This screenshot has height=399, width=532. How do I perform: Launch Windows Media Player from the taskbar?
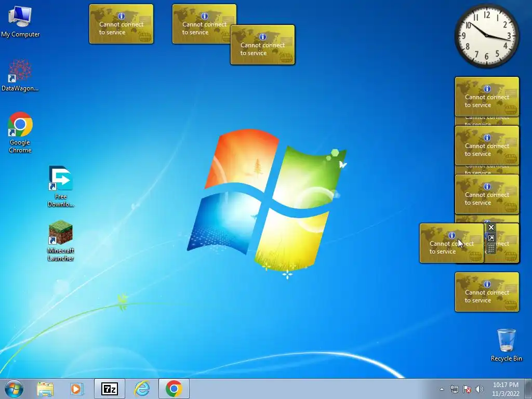(x=77, y=389)
